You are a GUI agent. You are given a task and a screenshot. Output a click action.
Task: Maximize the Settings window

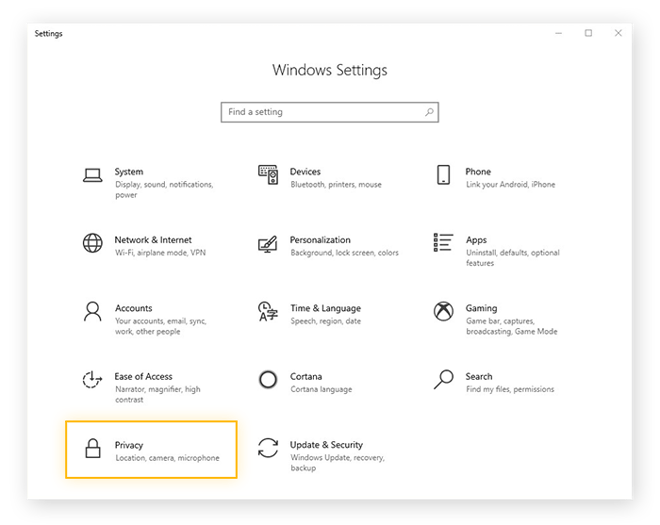click(588, 33)
